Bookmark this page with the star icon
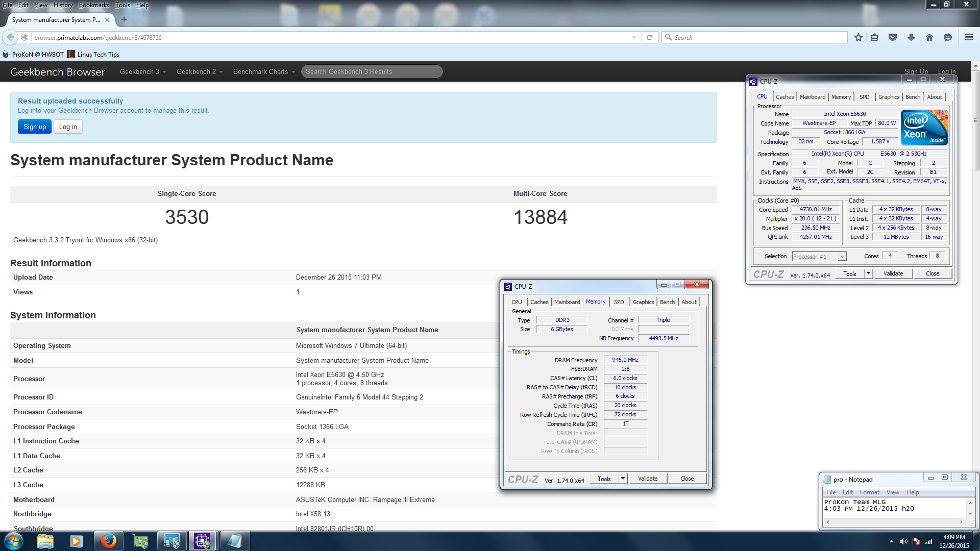Image resolution: width=980 pixels, height=551 pixels. [859, 37]
